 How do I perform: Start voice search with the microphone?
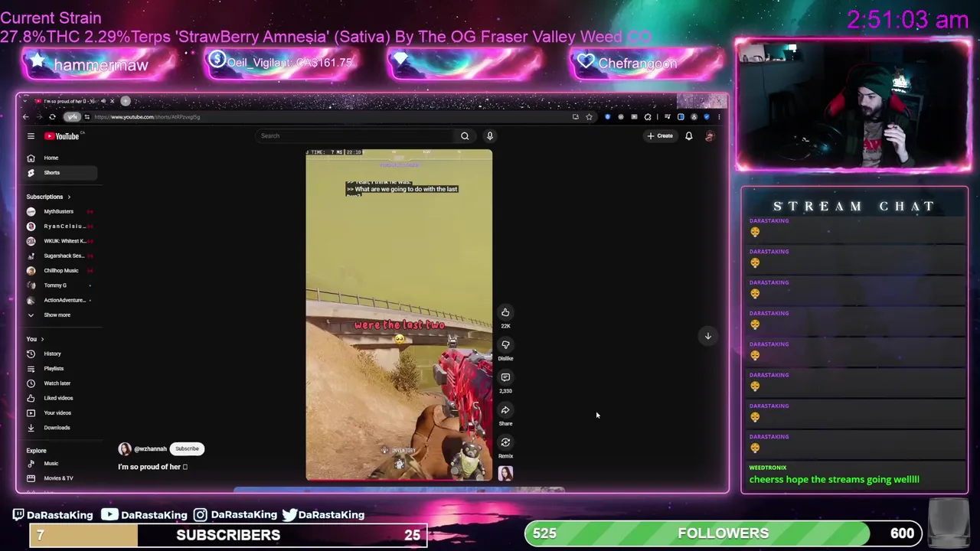click(490, 136)
